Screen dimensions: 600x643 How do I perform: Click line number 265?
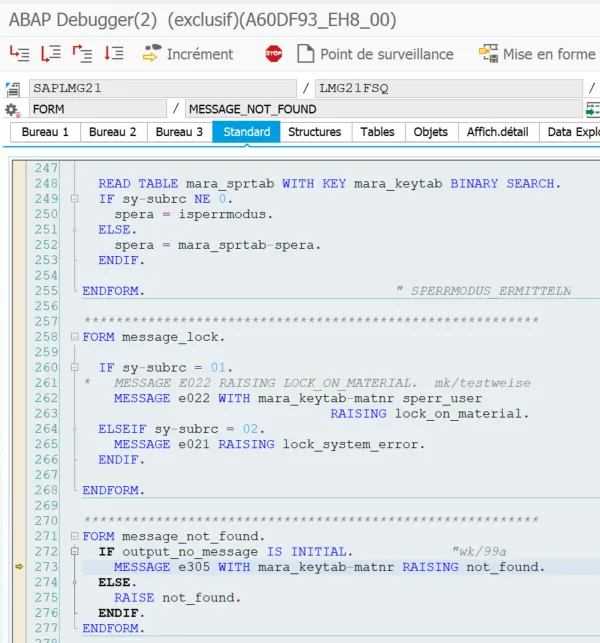click(46, 444)
